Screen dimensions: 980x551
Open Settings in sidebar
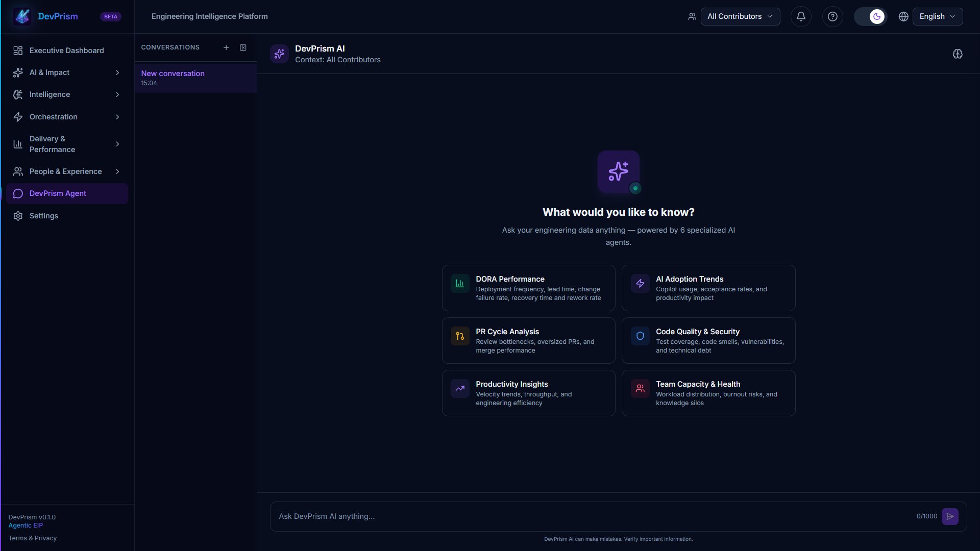(x=67, y=216)
